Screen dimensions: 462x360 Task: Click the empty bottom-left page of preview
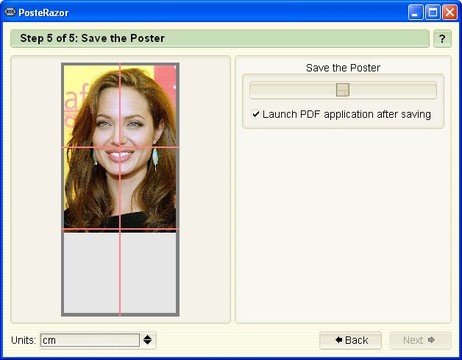point(92,272)
